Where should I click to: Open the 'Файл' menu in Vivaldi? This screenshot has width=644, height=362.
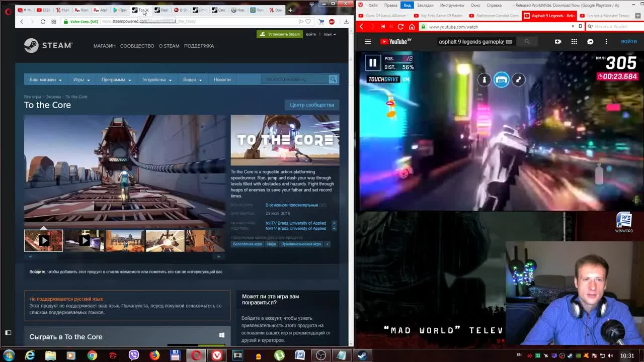click(373, 5)
